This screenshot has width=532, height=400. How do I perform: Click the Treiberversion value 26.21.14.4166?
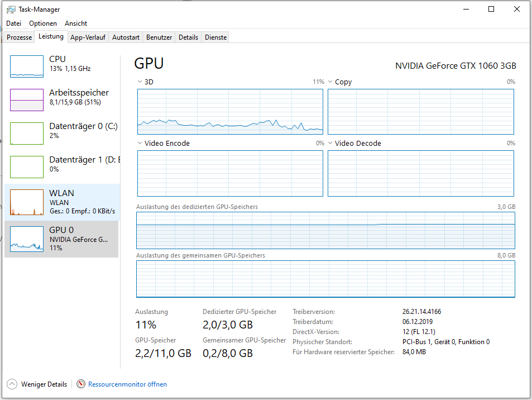(421, 312)
